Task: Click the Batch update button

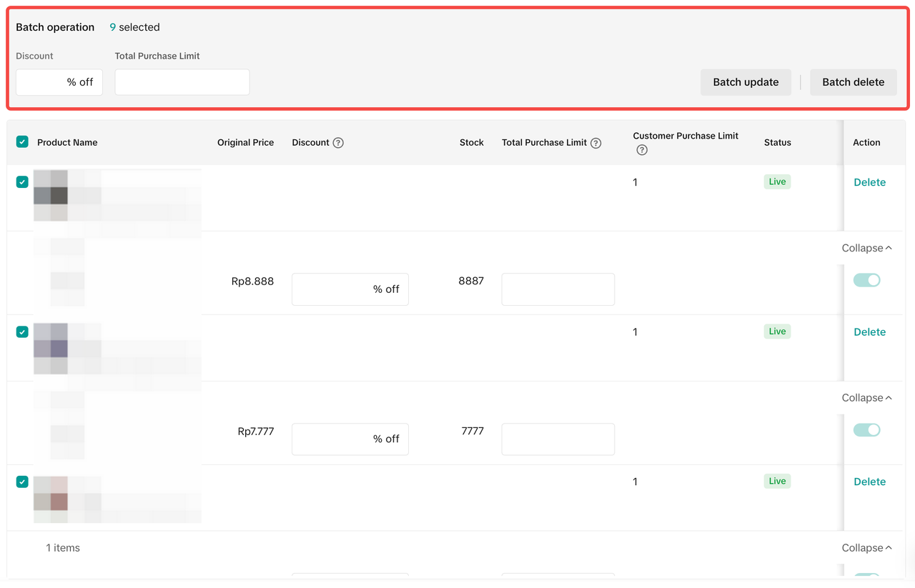Action: point(746,82)
